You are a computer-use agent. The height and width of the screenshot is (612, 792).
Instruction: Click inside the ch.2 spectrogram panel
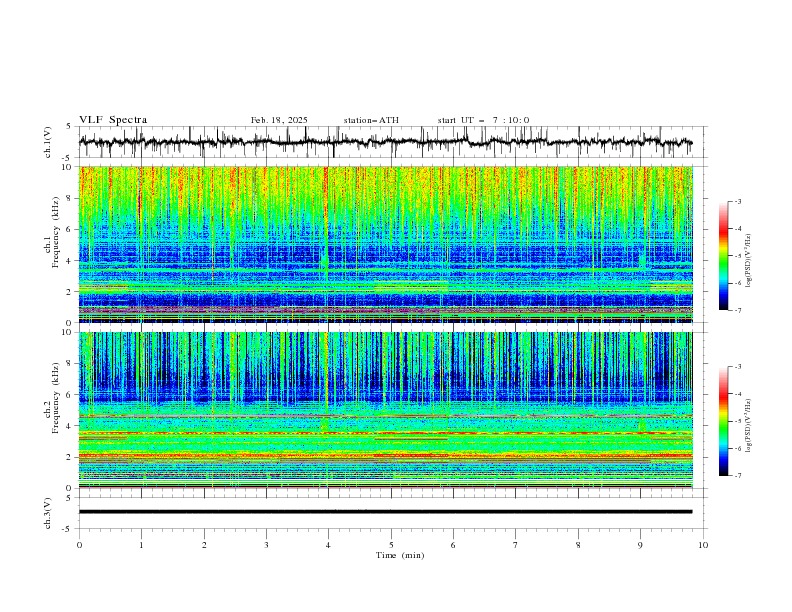point(385,410)
